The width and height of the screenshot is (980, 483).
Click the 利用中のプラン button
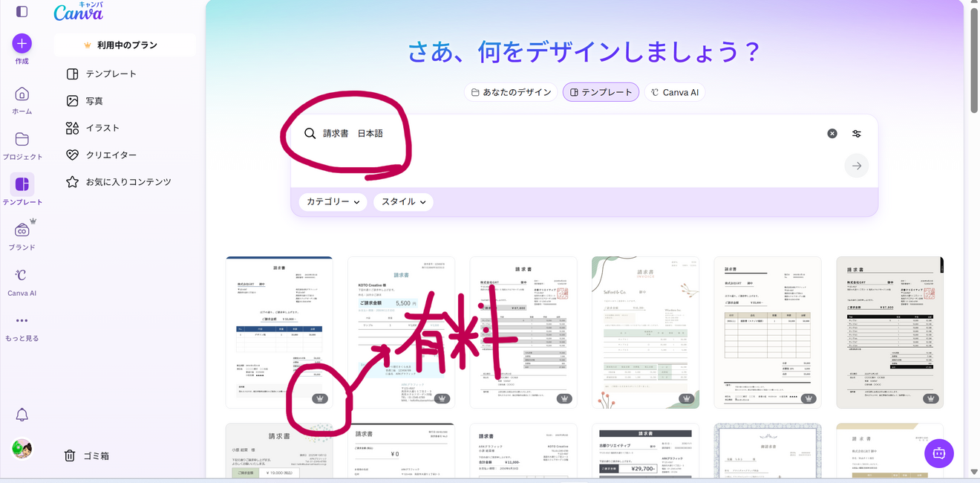[x=125, y=45]
